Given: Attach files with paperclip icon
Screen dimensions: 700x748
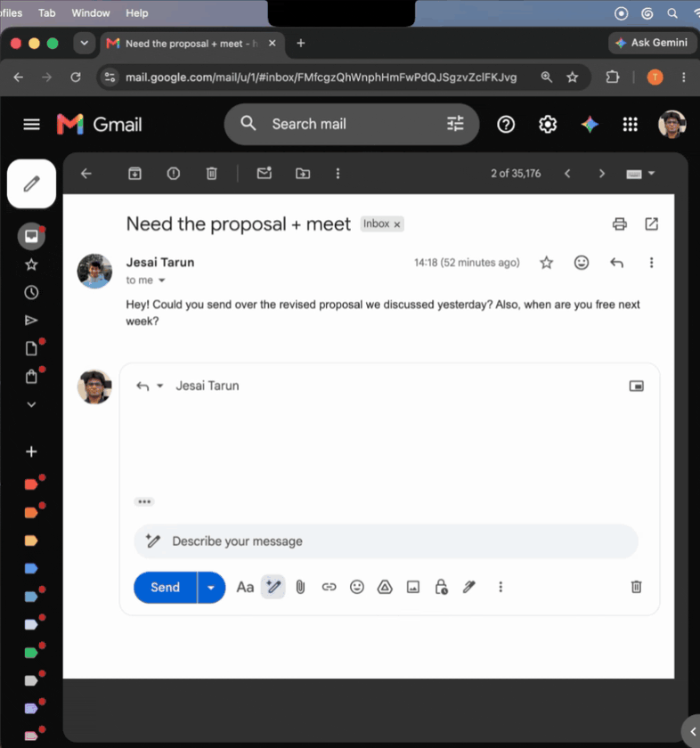Looking at the screenshot, I should [301, 587].
